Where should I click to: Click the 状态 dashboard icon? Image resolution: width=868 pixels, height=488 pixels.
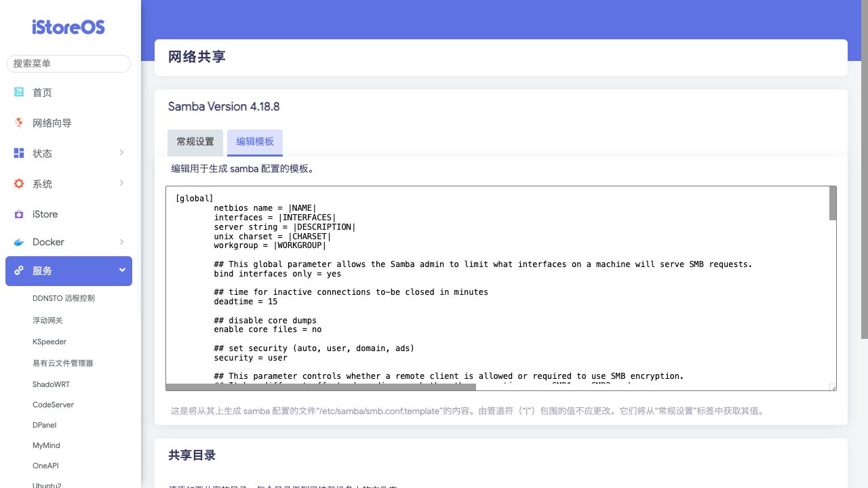tap(19, 153)
